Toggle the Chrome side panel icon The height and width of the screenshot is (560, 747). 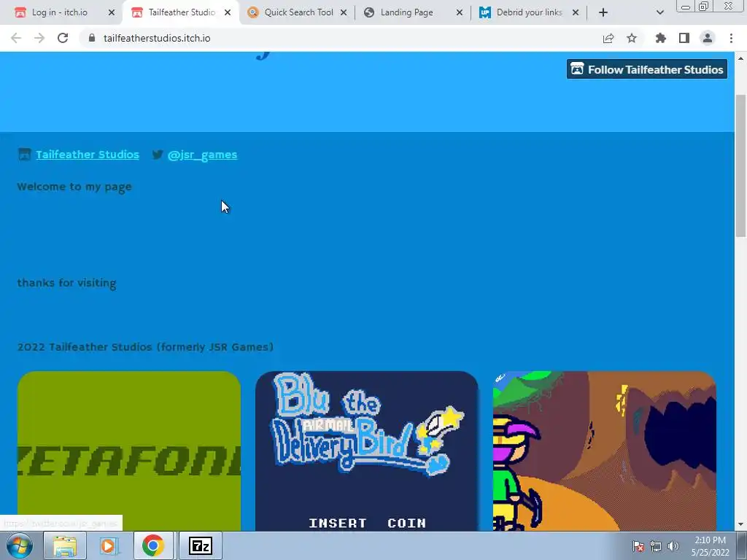[x=684, y=38]
